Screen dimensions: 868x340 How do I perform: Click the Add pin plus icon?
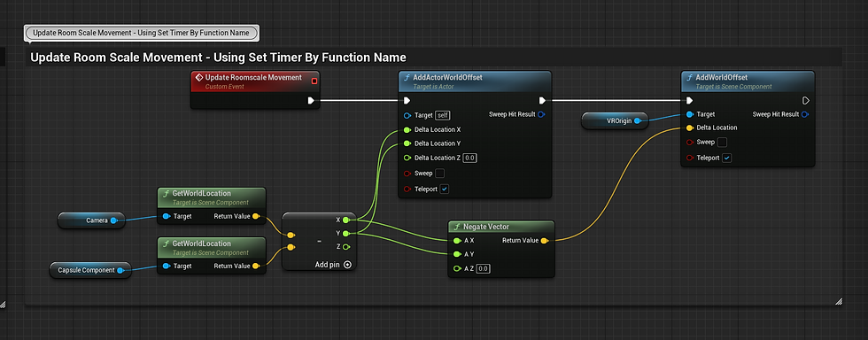(x=347, y=265)
